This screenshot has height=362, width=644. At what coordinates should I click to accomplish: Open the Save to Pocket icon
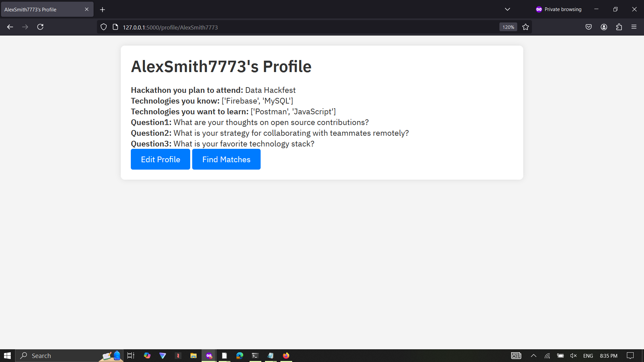589,27
